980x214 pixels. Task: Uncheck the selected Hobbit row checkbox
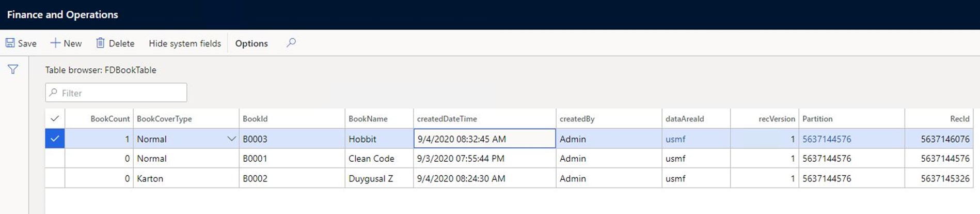[x=55, y=139]
